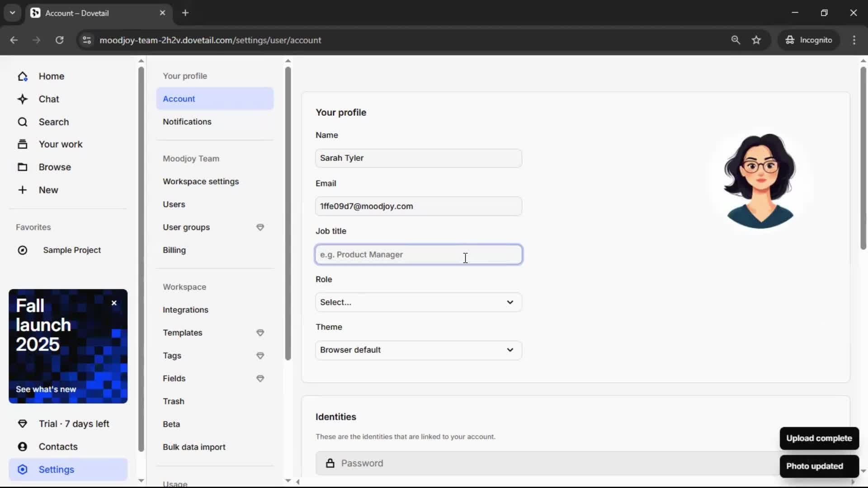Open the Notifications settings menu item
Viewport: 868px width, 488px height.
(187, 122)
